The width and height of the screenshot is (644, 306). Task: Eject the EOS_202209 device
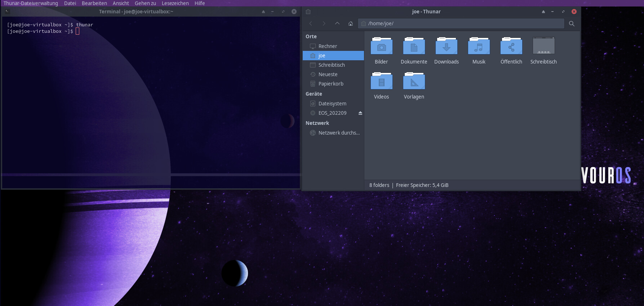tap(360, 113)
